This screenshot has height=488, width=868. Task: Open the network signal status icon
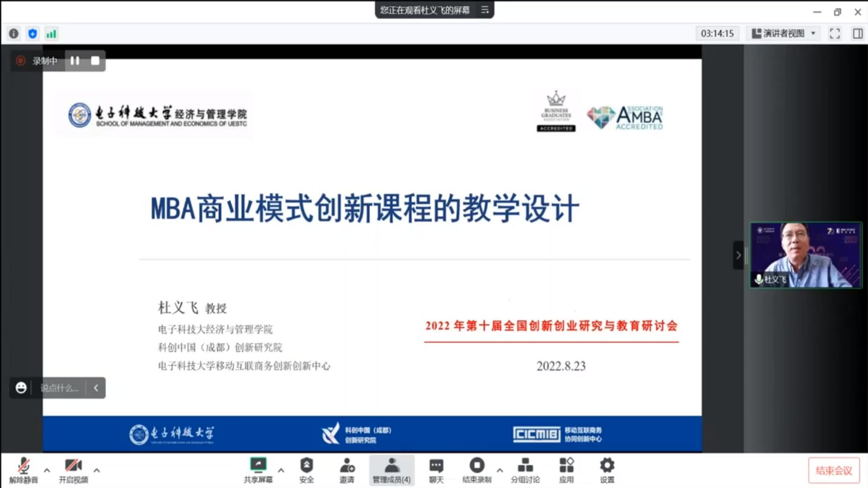[x=51, y=33]
